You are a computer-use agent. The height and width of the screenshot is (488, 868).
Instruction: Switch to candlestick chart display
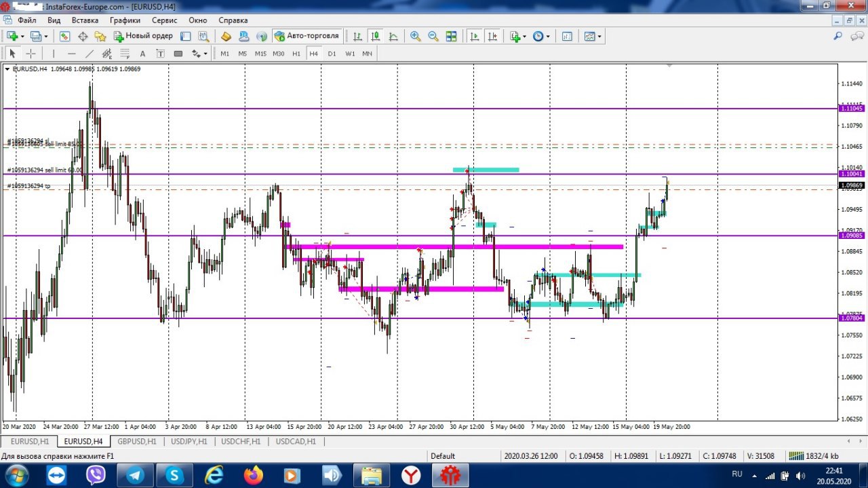click(375, 36)
